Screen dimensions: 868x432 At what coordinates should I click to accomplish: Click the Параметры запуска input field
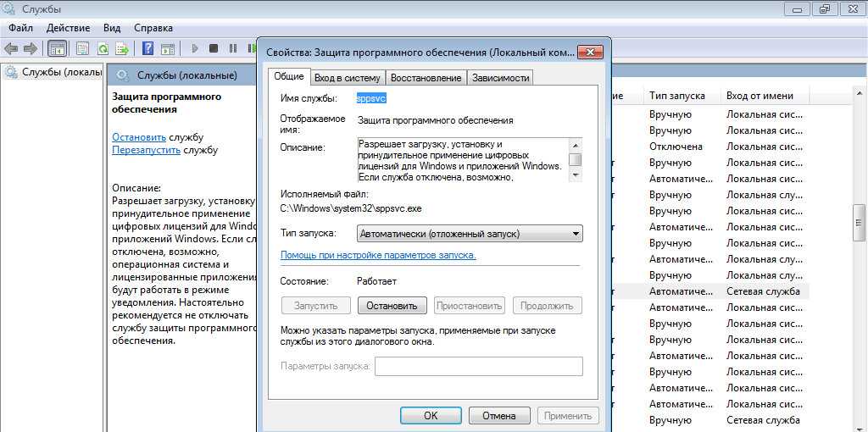(x=479, y=367)
